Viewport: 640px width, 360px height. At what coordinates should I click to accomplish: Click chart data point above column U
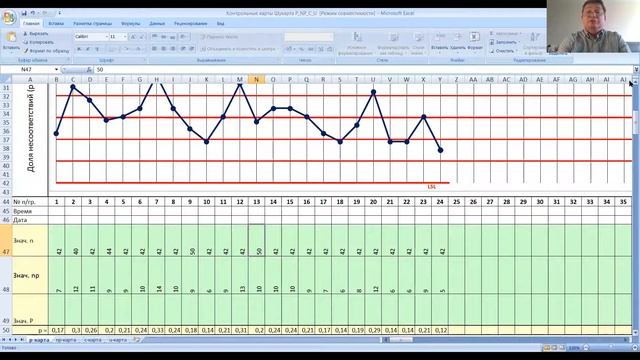[x=373, y=93]
